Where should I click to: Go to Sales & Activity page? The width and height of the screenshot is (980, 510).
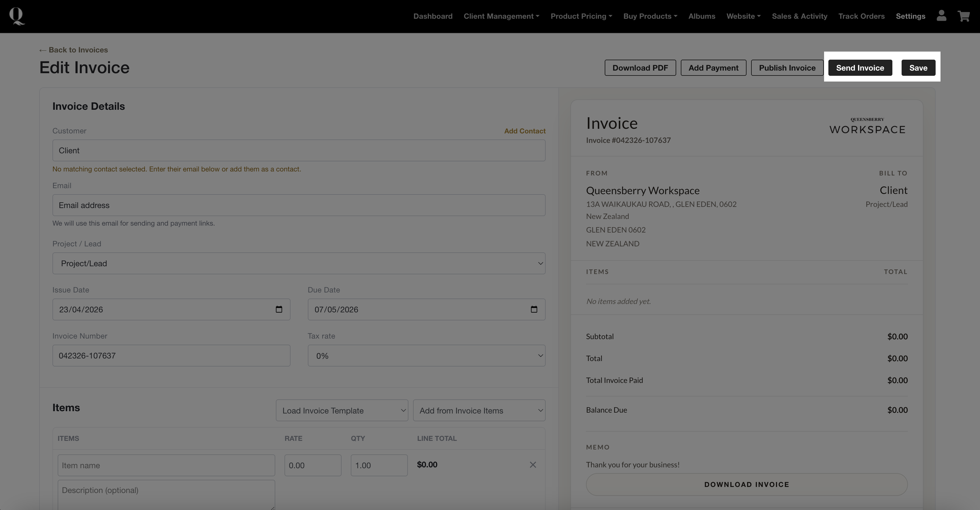click(799, 16)
